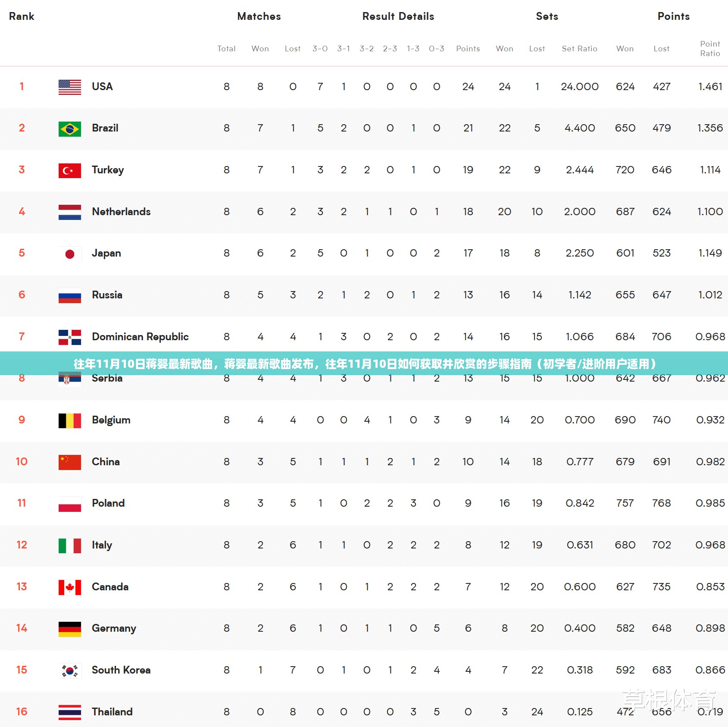
Task: Click the Set Ratio column header
Action: [x=579, y=49]
